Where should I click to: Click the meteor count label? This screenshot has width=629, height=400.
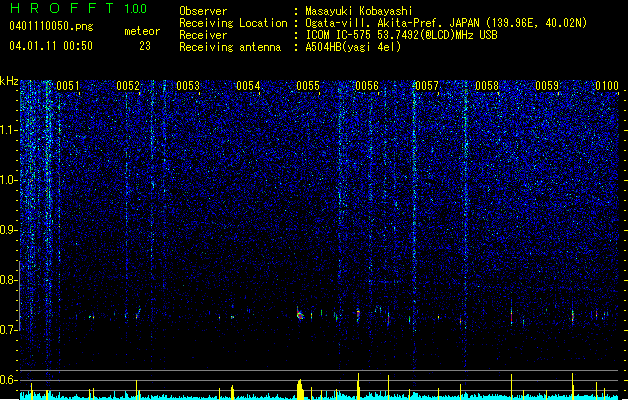coord(142,31)
